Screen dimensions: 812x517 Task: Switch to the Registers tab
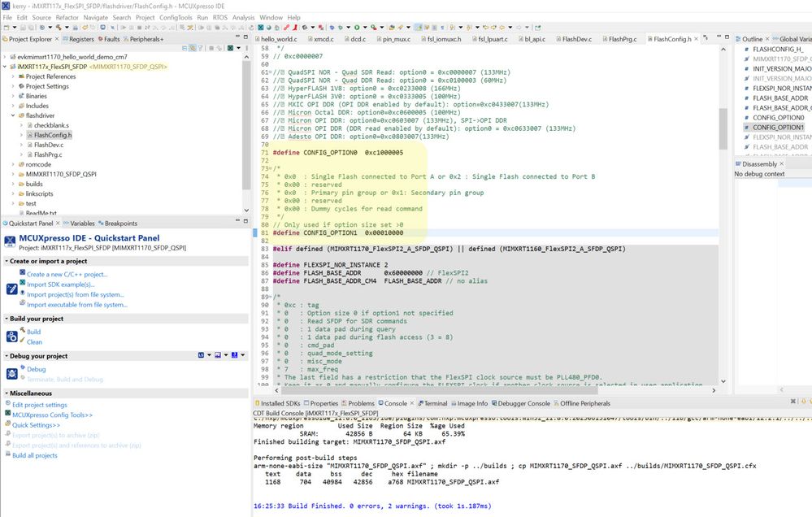pyautogui.click(x=78, y=39)
